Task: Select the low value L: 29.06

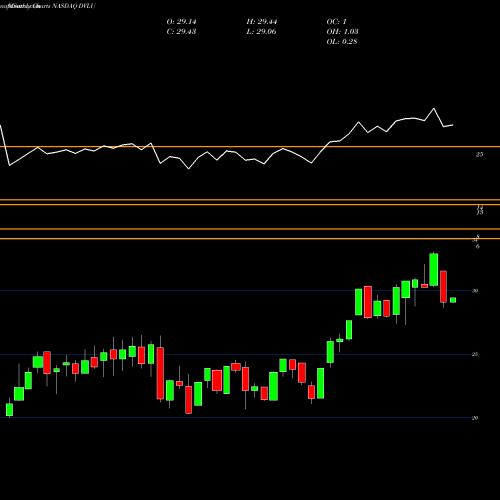Action: click(262, 32)
